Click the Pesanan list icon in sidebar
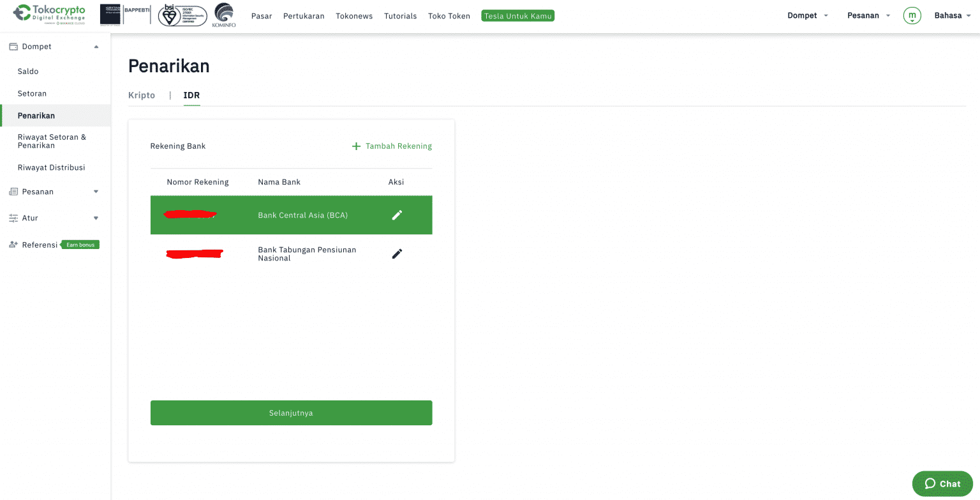Viewport: 980px width, 500px height. point(13,192)
